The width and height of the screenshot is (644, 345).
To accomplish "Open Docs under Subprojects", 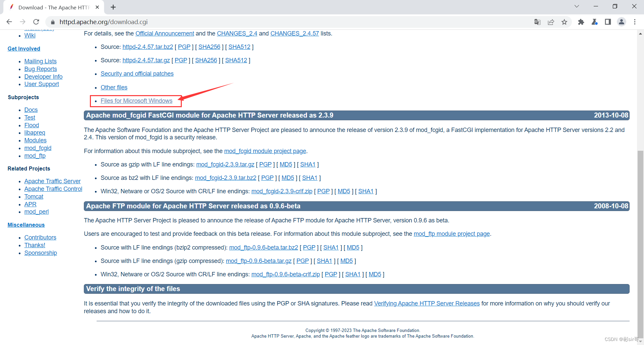I will (x=31, y=110).
